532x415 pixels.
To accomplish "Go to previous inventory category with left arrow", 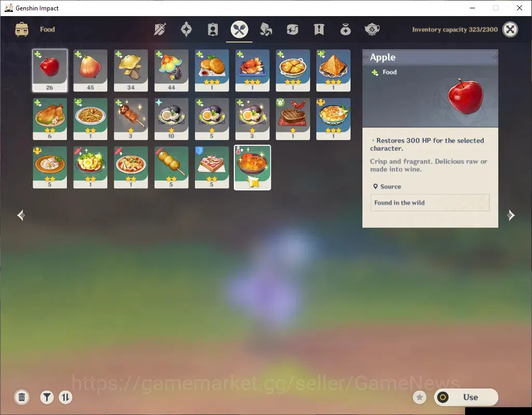I will tap(21, 215).
